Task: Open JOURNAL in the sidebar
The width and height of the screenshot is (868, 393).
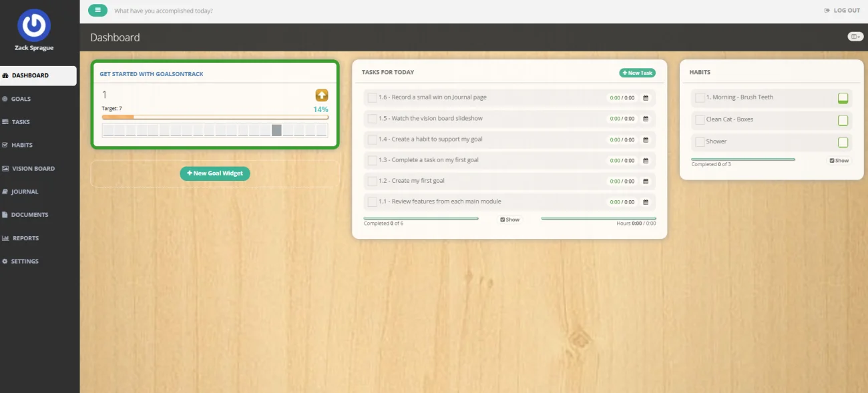Action: 38,191
